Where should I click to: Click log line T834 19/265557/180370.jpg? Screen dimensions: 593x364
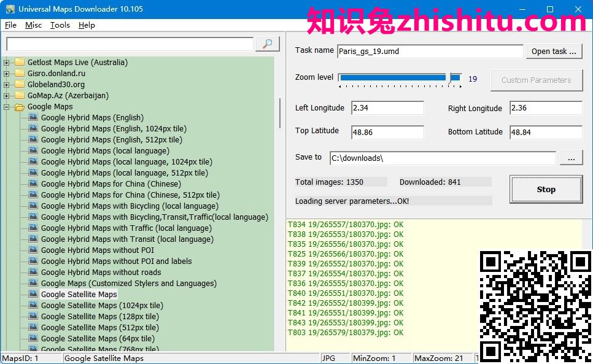(346, 225)
